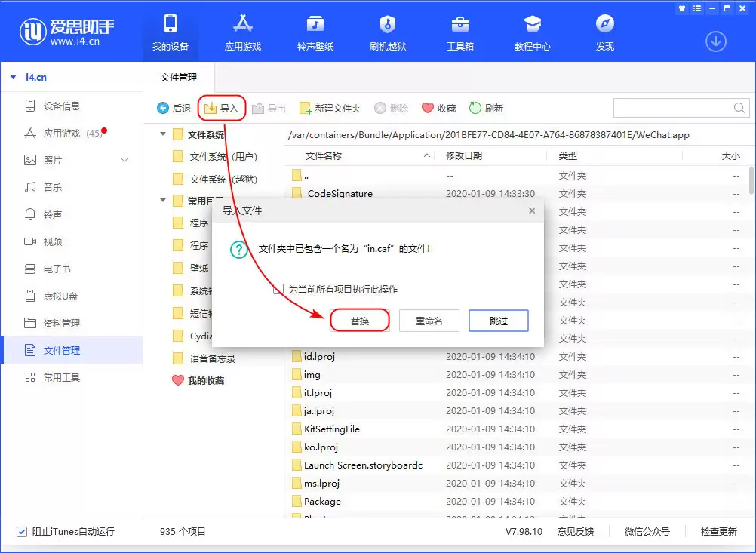Open the 应用游戏 apps section
Viewport: 756px width, 553px height.
coord(242,32)
